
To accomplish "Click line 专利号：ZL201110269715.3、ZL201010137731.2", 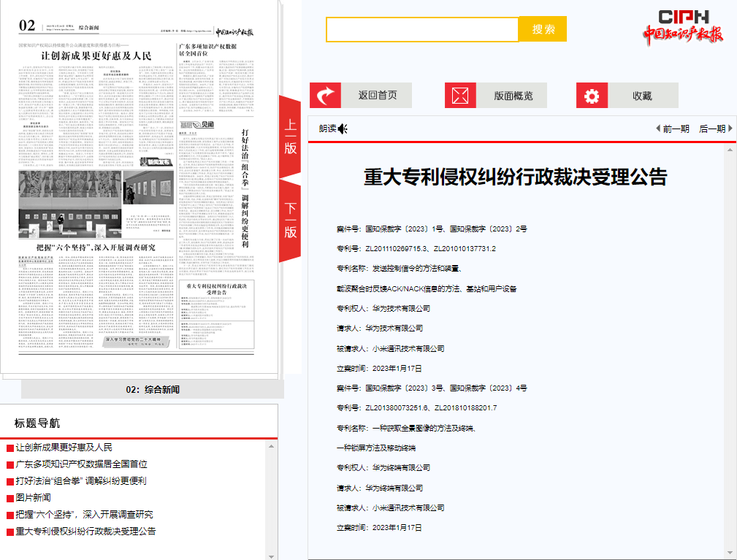I will pos(416,248).
